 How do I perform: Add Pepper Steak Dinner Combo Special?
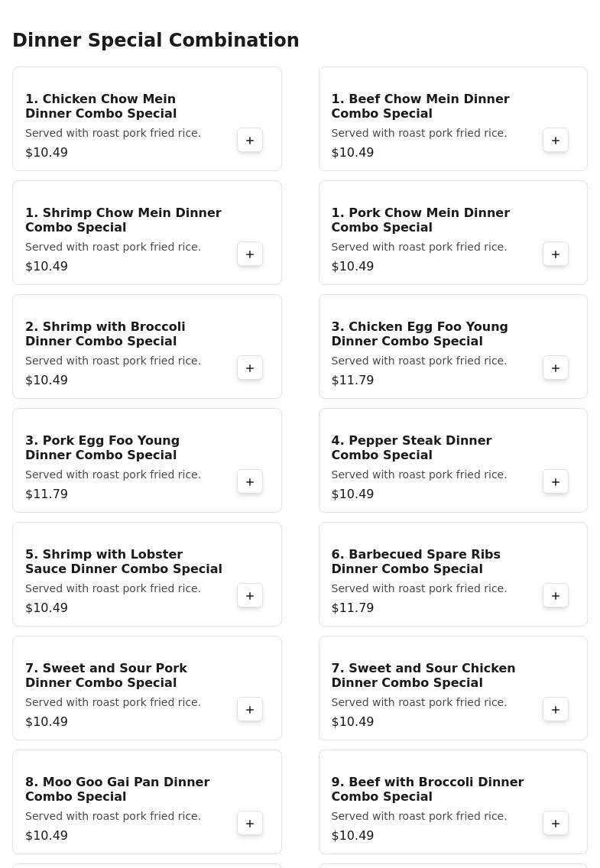tap(556, 482)
